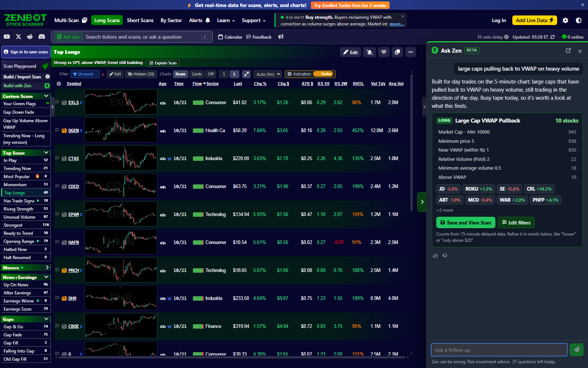
Task: Click Save and View Scan button
Action: click(466, 223)
